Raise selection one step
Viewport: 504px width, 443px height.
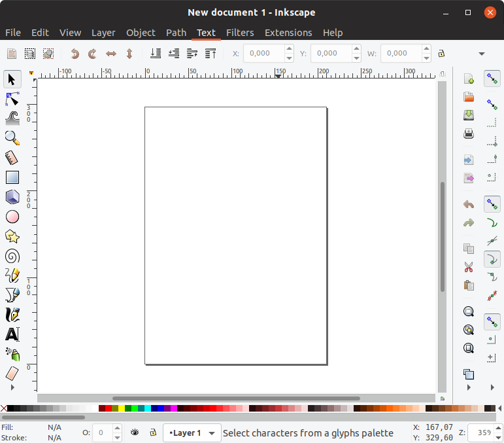pyautogui.click(x=192, y=54)
